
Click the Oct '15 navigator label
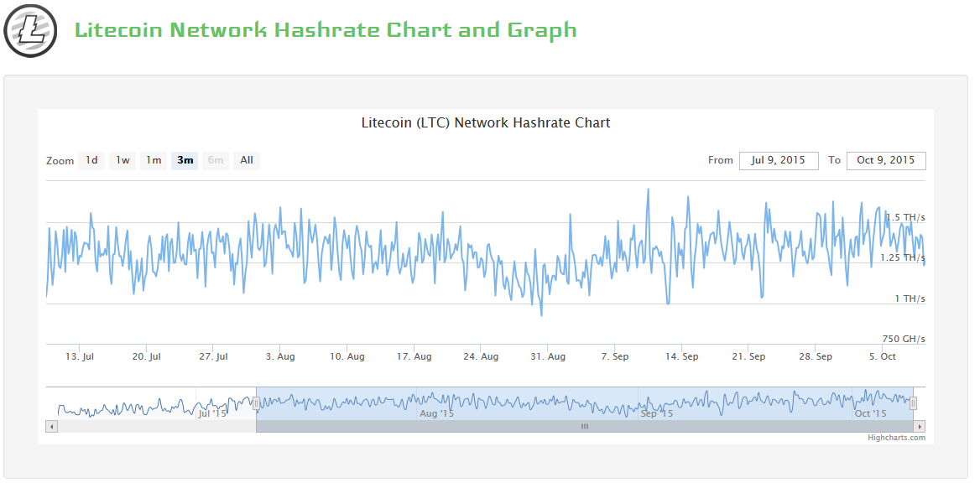point(871,413)
